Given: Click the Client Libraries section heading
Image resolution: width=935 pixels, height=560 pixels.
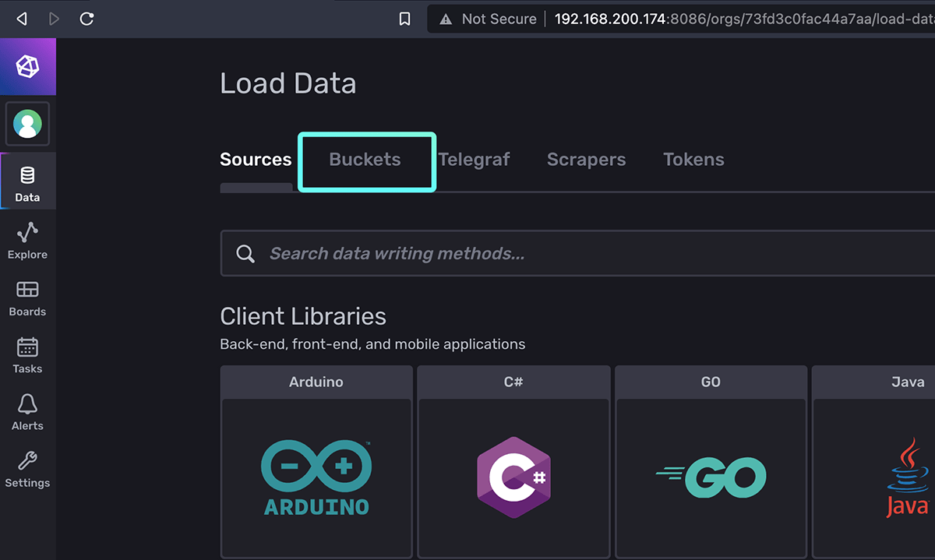Looking at the screenshot, I should (303, 316).
